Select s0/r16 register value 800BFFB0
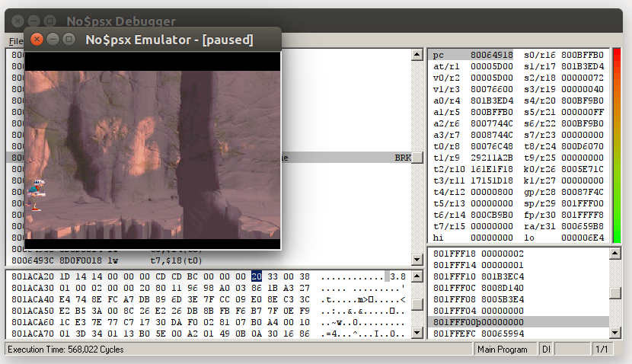This screenshot has width=632, height=364. [x=583, y=55]
